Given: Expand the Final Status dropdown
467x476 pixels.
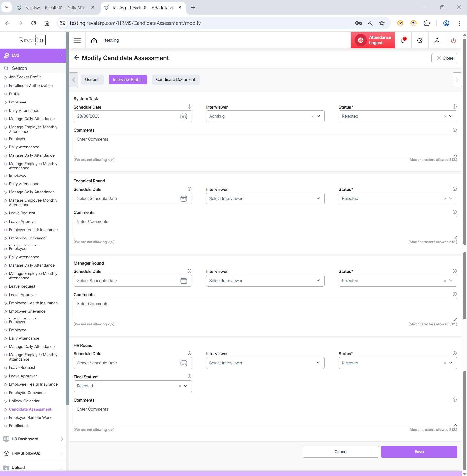Looking at the screenshot, I should [x=186, y=386].
